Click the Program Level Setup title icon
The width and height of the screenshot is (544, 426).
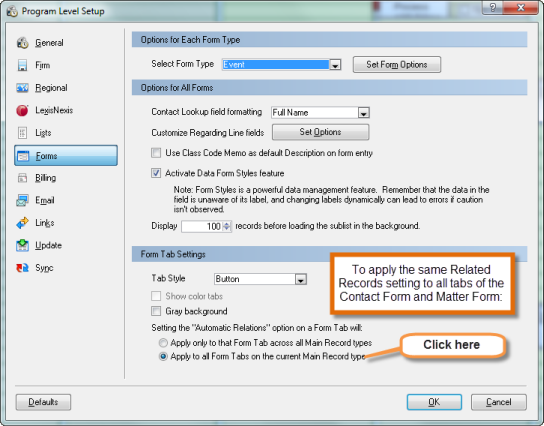pos(12,11)
